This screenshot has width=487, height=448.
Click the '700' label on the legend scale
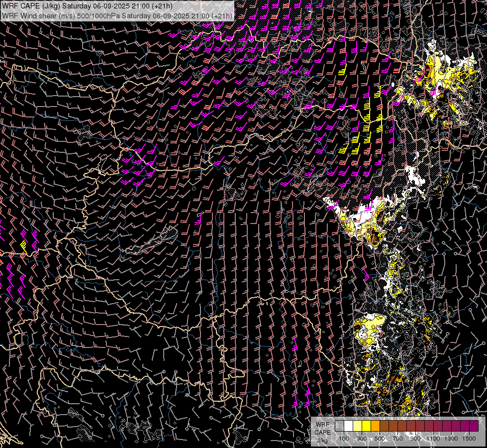pos(397,439)
